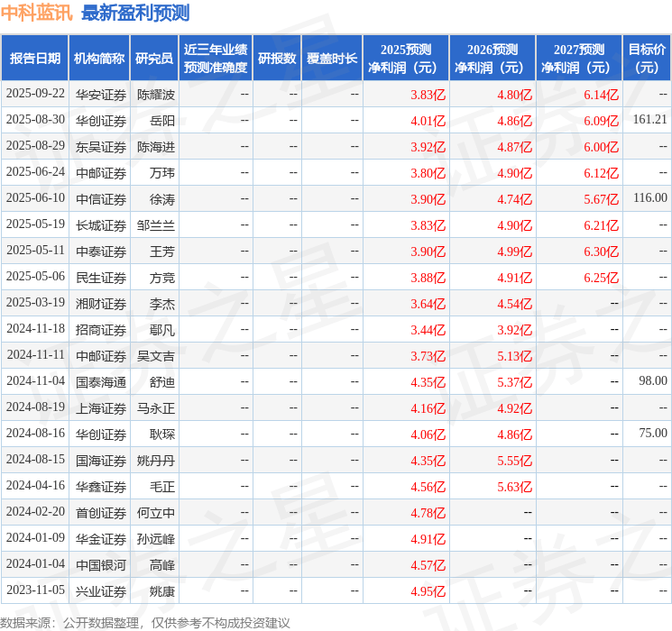Click the 研究员 column header
This screenshot has height=631, width=672.
pos(154,59)
